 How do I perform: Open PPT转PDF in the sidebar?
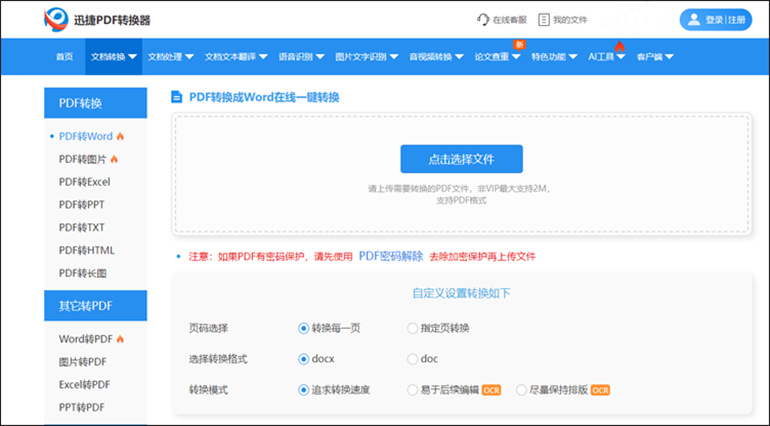click(82, 407)
